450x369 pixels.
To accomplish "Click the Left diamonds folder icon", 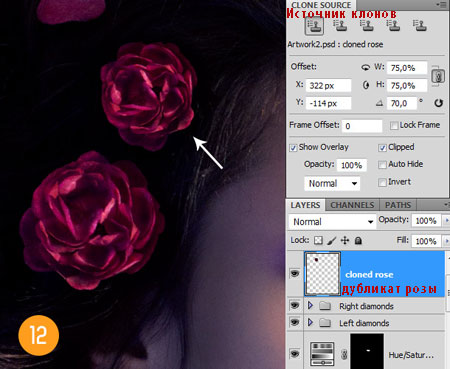I will pyautogui.click(x=325, y=323).
